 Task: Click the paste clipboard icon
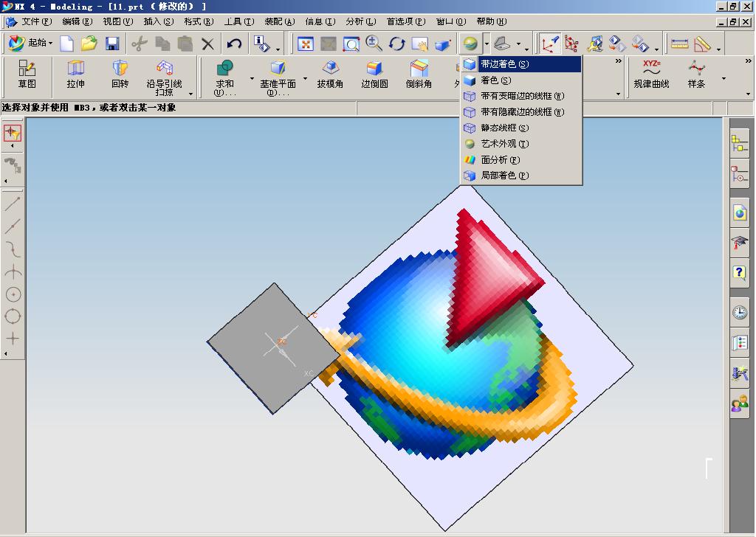tap(185, 44)
